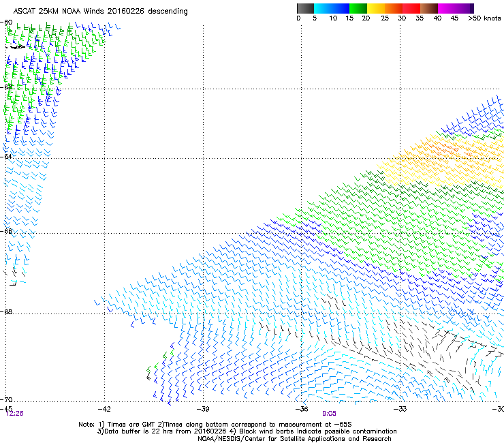Click the red 30-35 knots legend segment
Image resolution: width=504 pixels, height=443 pixels.
click(x=411, y=8)
